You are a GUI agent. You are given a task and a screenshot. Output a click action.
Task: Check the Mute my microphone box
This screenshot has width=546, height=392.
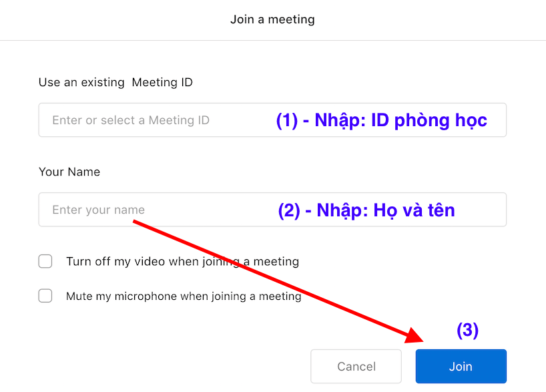[x=45, y=296]
